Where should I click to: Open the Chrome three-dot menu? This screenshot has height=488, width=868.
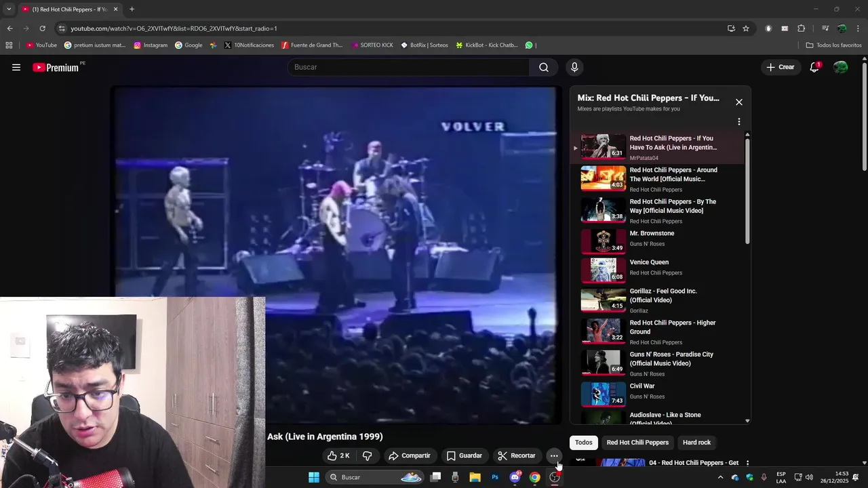coord(859,28)
